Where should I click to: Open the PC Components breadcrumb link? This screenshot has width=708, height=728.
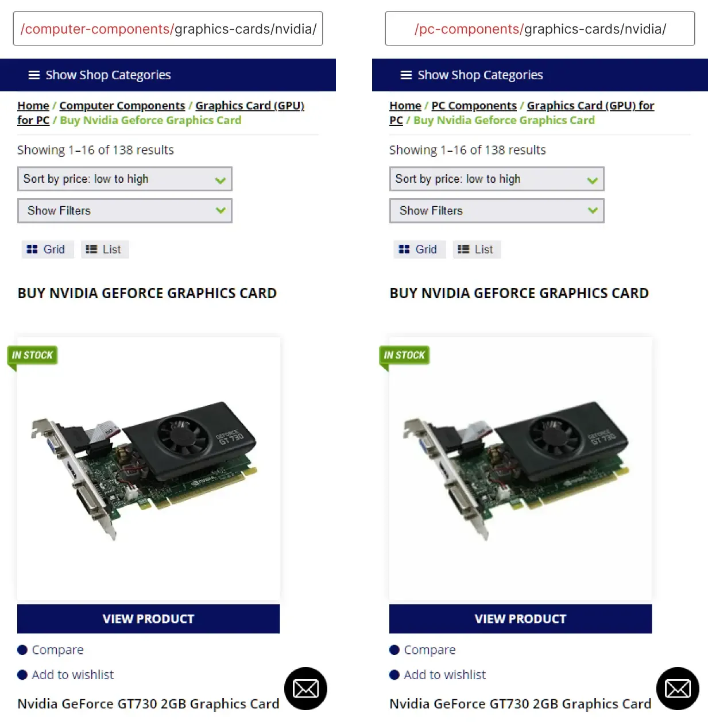coord(474,106)
